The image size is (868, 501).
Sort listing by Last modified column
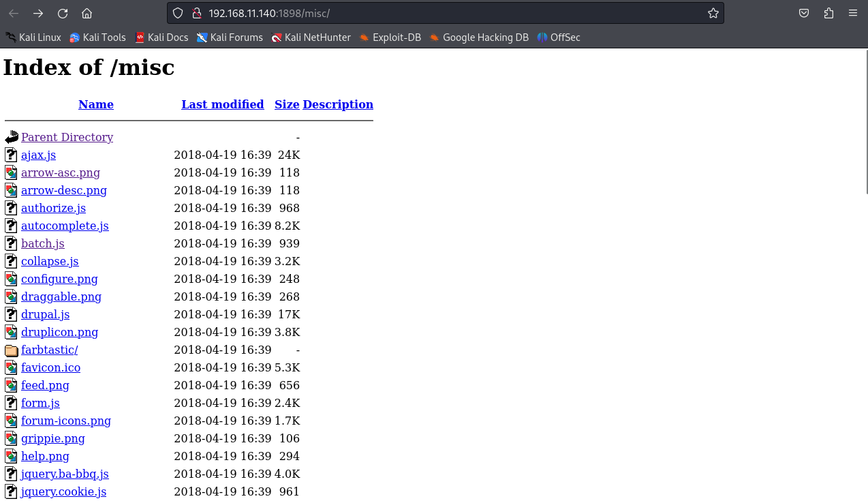point(222,104)
